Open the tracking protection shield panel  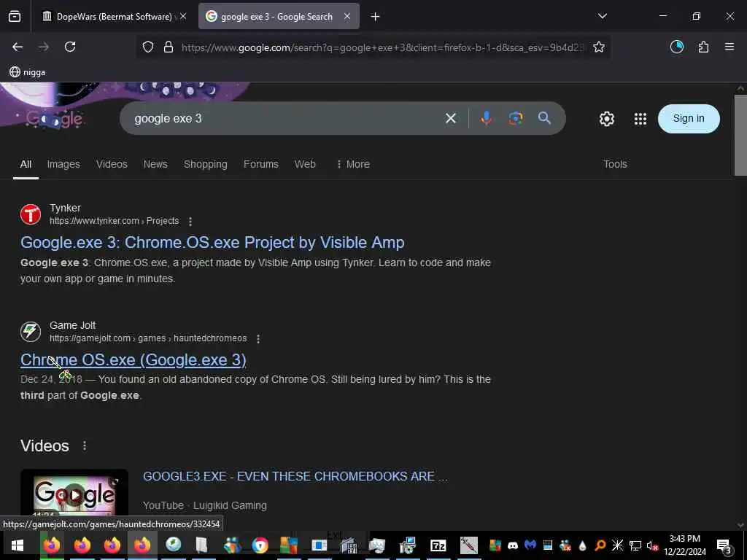[x=148, y=47]
